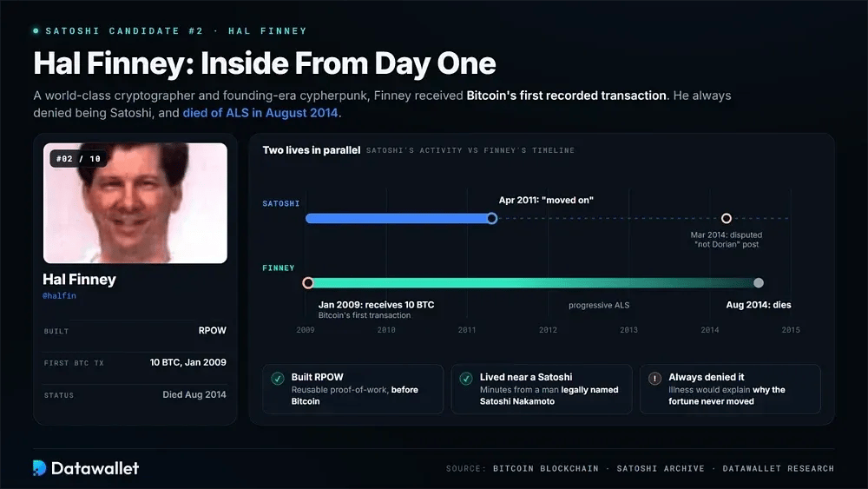Image resolution: width=868 pixels, height=489 pixels.
Task: Click the 'Mar 2014: disputed "not Dorian" post' note
Action: (x=727, y=239)
